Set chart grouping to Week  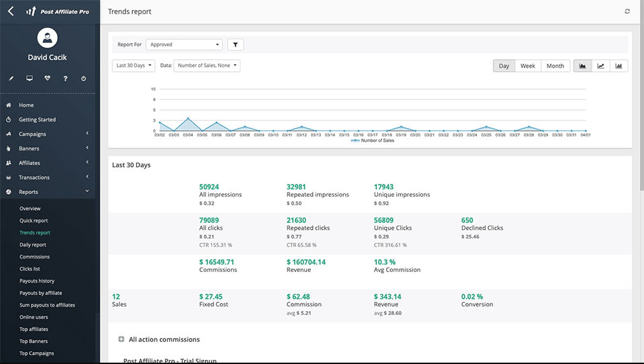click(528, 66)
